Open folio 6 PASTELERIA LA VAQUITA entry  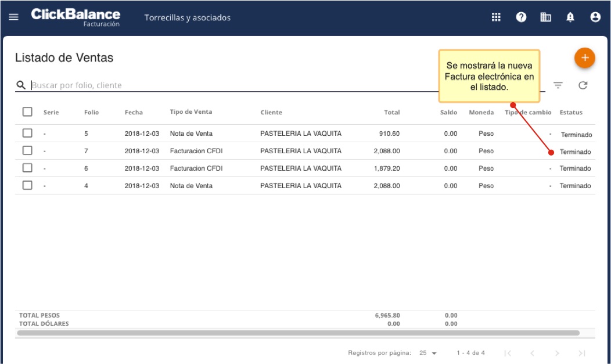pyautogui.click(x=300, y=168)
